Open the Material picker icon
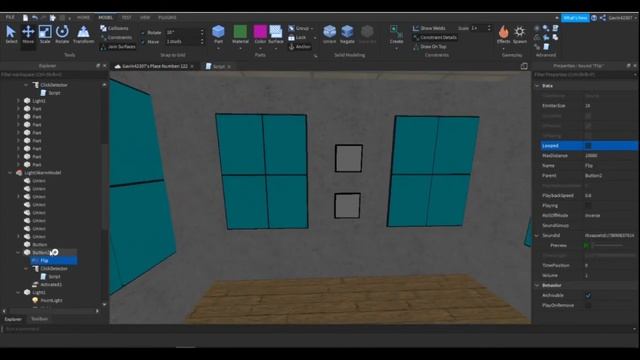The height and width of the screenshot is (360, 640). pos(240,32)
